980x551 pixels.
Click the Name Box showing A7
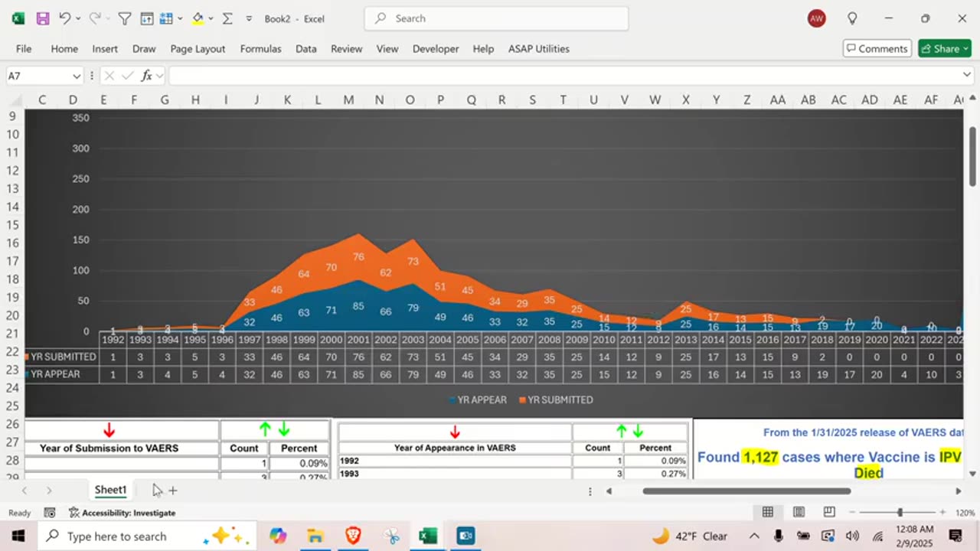[x=38, y=76]
